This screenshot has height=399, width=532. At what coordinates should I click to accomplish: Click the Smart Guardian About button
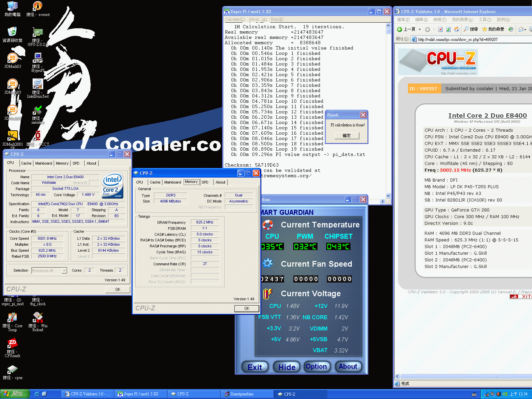[348, 366]
